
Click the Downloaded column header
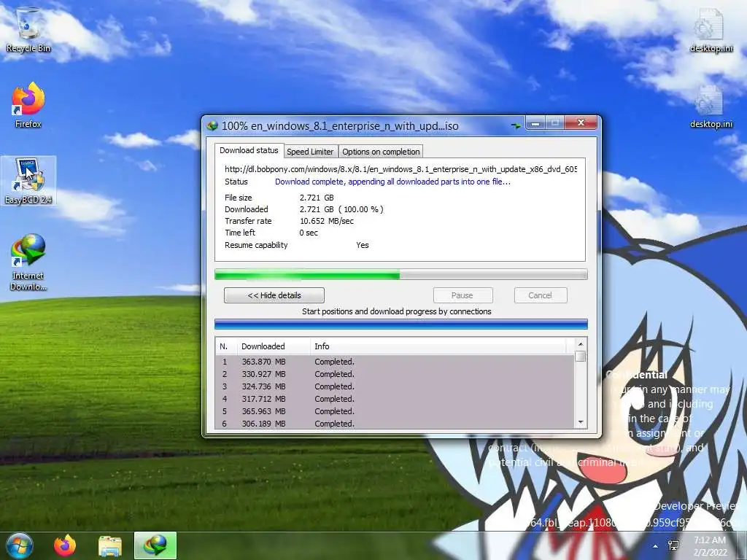point(273,346)
